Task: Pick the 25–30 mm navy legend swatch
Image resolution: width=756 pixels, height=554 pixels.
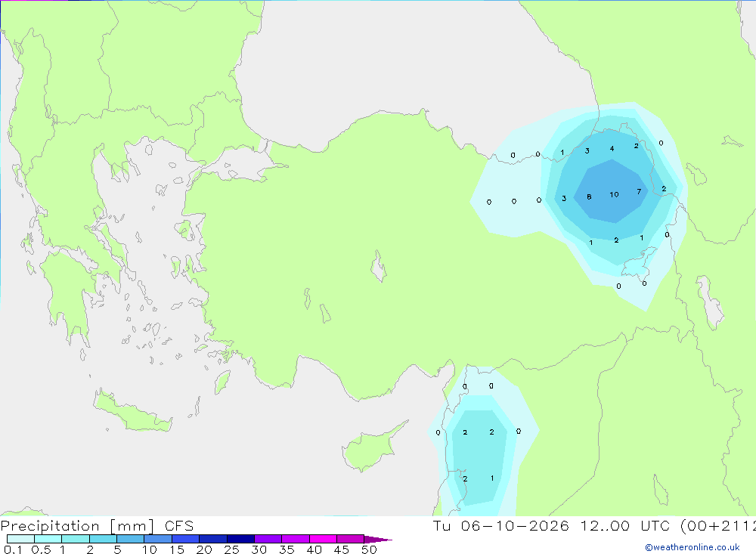Action: [240, 539]
